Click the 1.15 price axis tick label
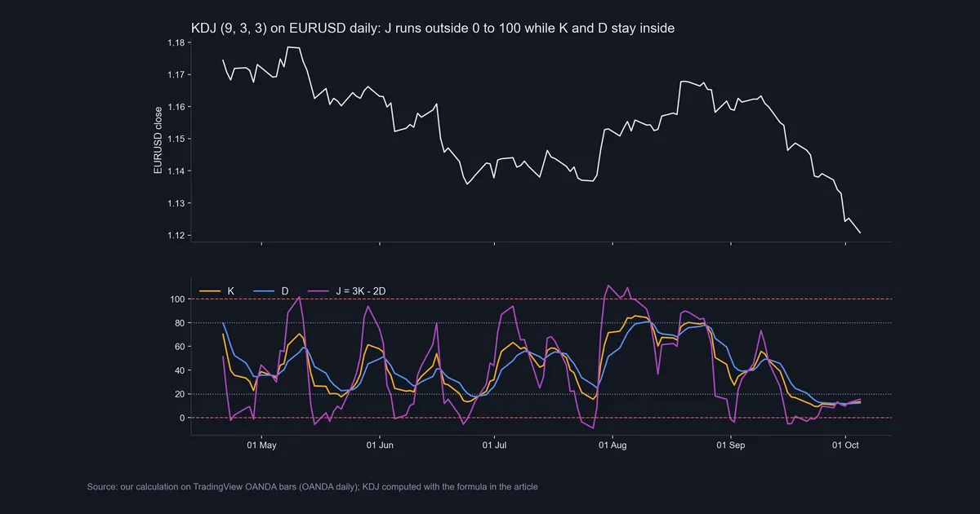The width and height of the screenshot is (980, 514). pos(176,139)
